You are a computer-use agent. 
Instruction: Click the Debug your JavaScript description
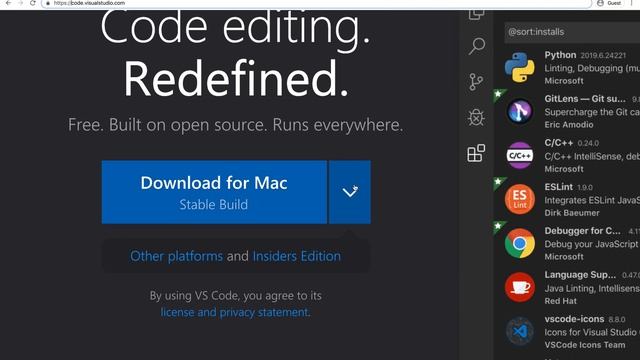(x=592, y=244)
